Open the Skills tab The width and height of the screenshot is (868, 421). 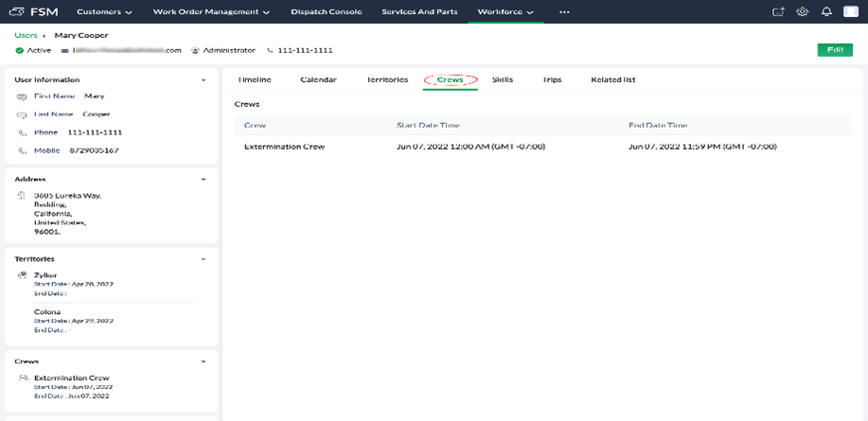pyautogui.click(x=503, y=79)
